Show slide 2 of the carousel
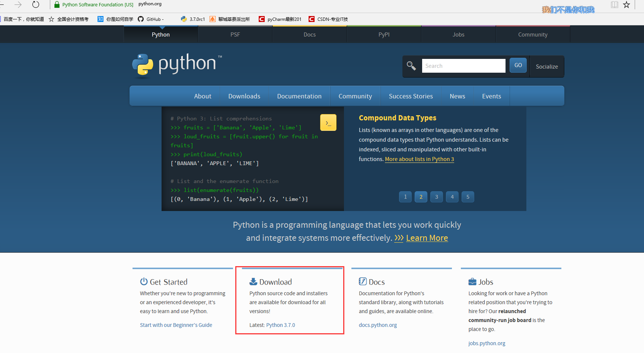 tap(421, 197)
